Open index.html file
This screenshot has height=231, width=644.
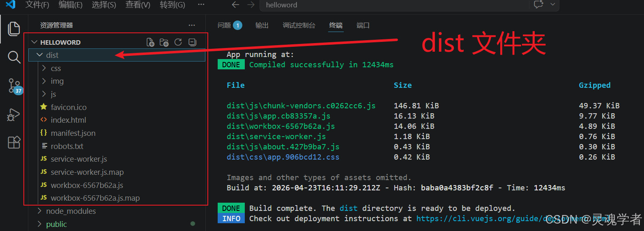[68, 120]
